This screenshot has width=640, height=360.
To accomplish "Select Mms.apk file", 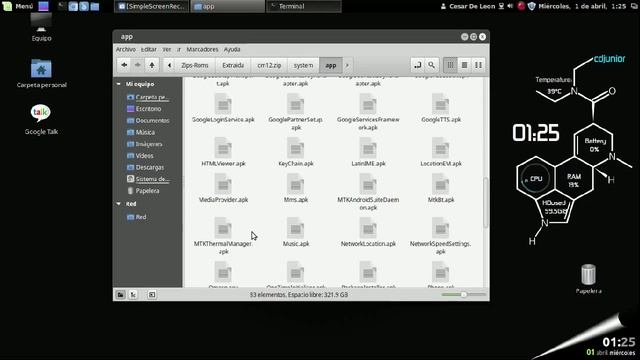I will coord(296,188).
